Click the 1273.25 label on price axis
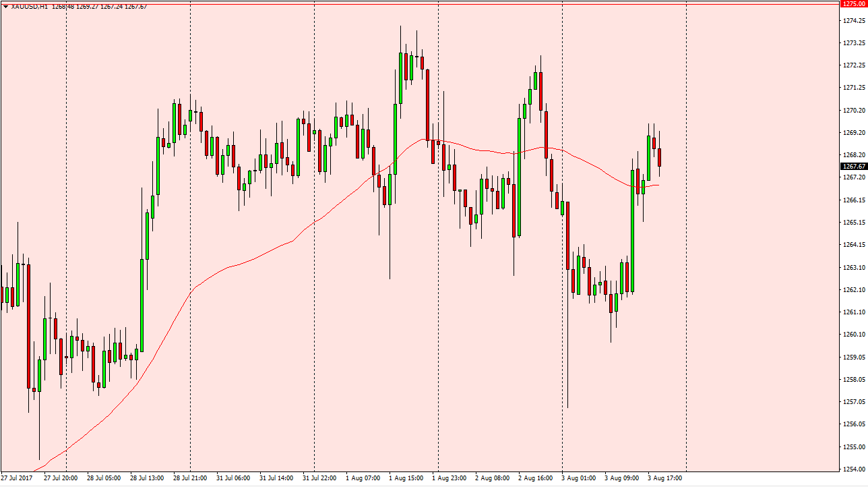The height and width of the screenshot is (487, 868). tap(853, 42)
